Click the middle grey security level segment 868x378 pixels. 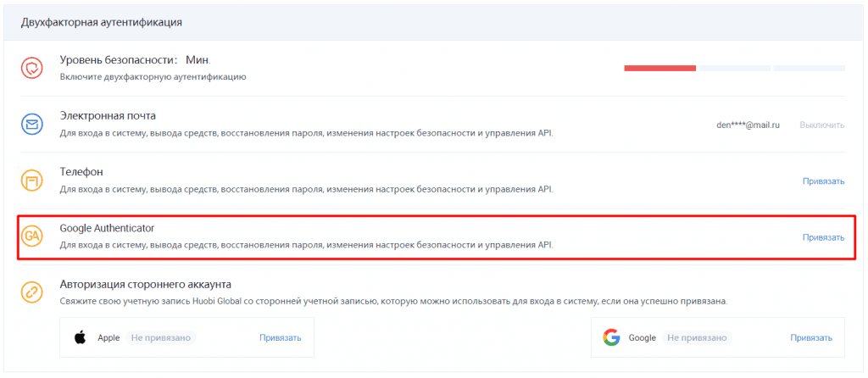[x=735, y=68]
